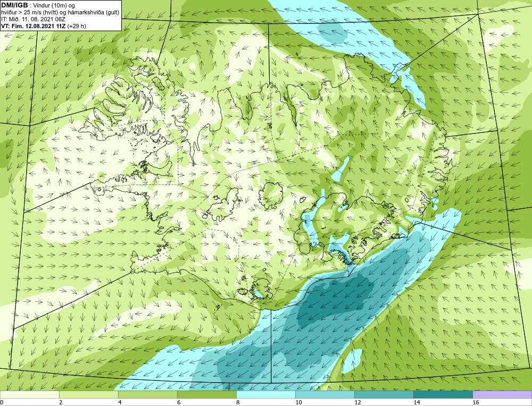Image resolution: width=532 pixels, height=406 pixels.
Task: Click the legend label "8"
Action: (x=238, y=402)
